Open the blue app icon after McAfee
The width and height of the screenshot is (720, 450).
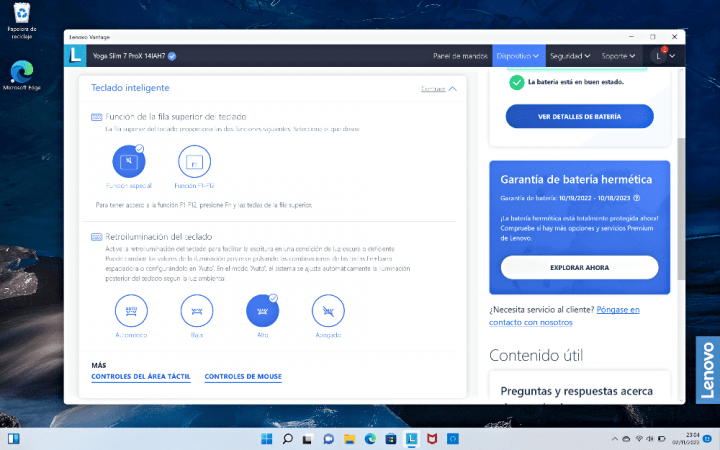point(453,439)
